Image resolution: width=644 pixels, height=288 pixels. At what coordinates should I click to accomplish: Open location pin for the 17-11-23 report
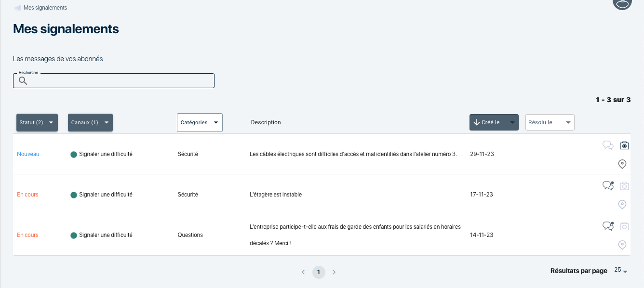(622, 205)
